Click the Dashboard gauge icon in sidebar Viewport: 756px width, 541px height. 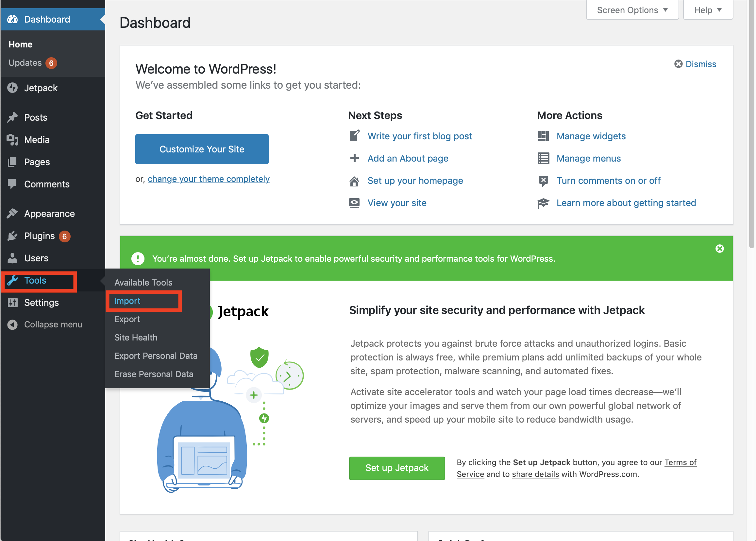12,19
